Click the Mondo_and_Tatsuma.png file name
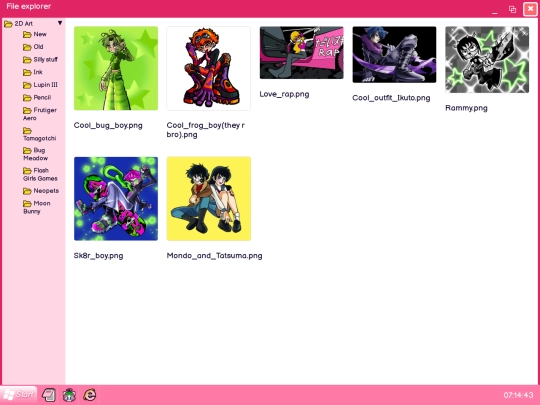This screenshot has width=540, height=405. point(215,256)
